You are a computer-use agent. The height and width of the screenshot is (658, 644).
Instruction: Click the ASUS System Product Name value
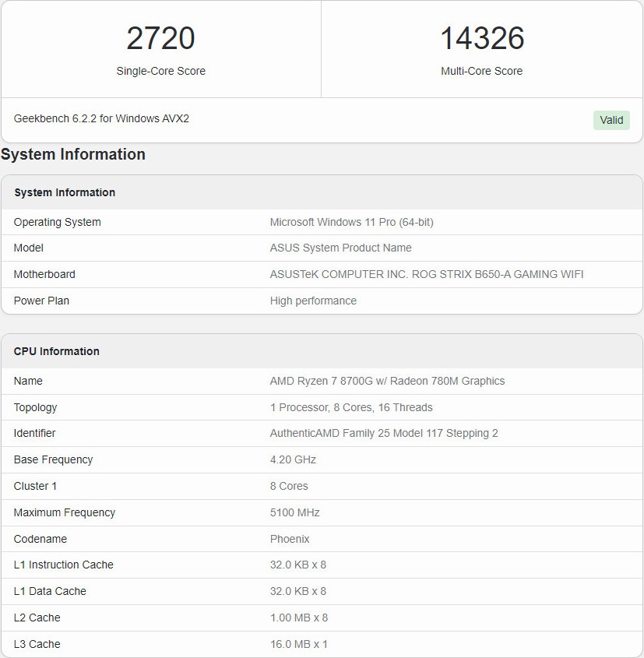tap(340, 248)
